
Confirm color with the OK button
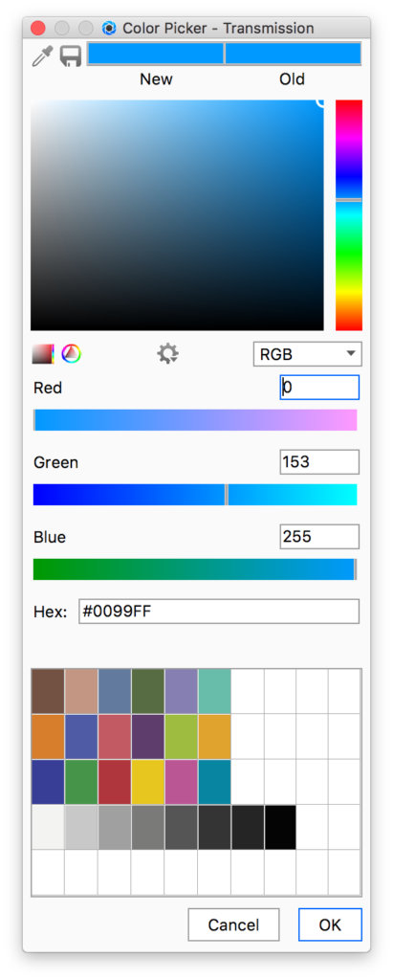pos(330,924)
